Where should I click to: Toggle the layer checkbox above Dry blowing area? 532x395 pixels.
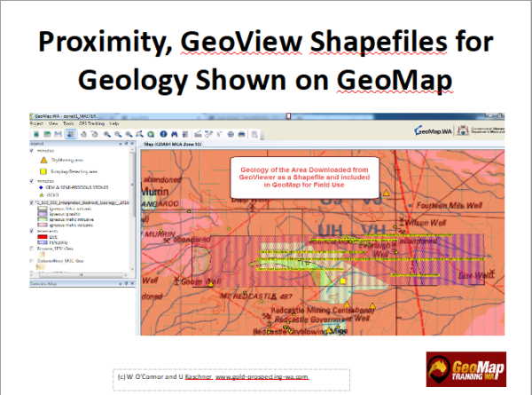click(x=32, y=151)
